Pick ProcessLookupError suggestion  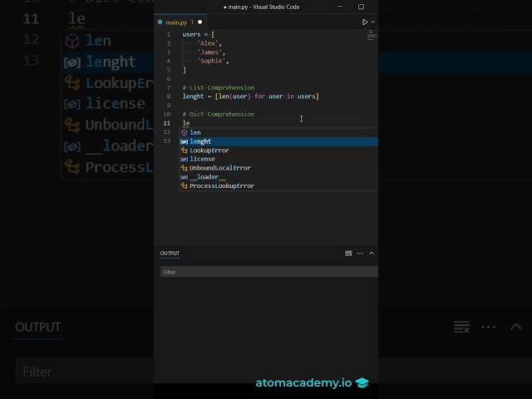tap(278, 185)
